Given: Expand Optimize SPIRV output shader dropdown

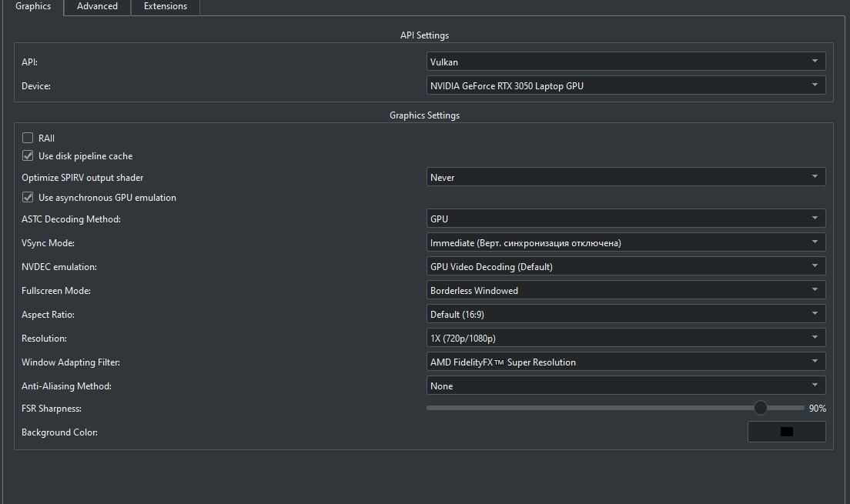Looking at the screenshot, I should pyautogui.click(x=626, y=177).
